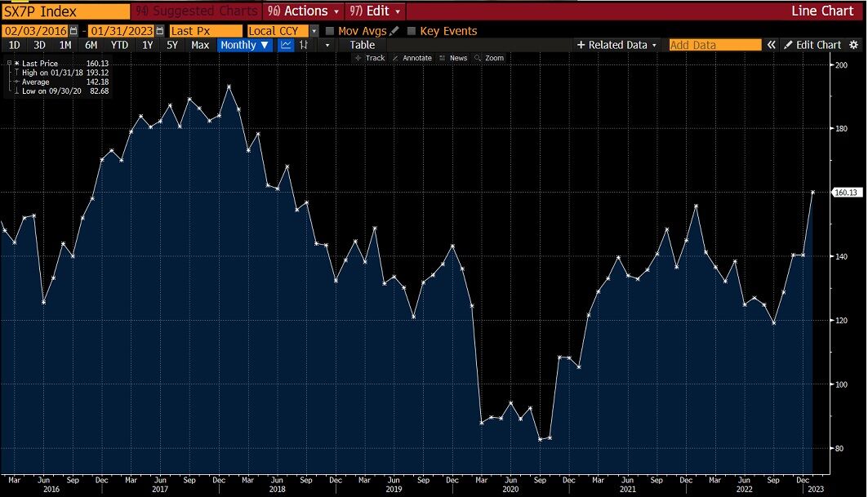This screenshot has width=868, height=497.
Task: Select the YTD time range
Action: pos(119,46)
